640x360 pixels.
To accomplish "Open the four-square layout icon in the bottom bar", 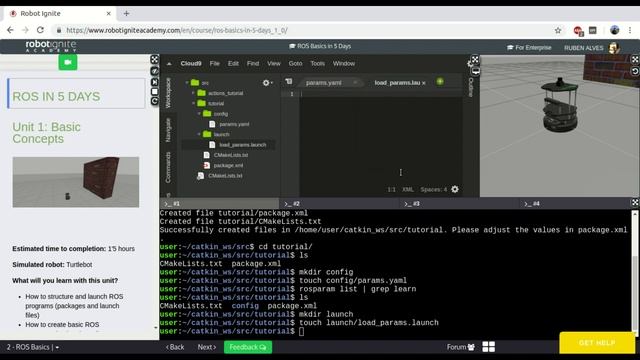I will click(x=489, y=347).
